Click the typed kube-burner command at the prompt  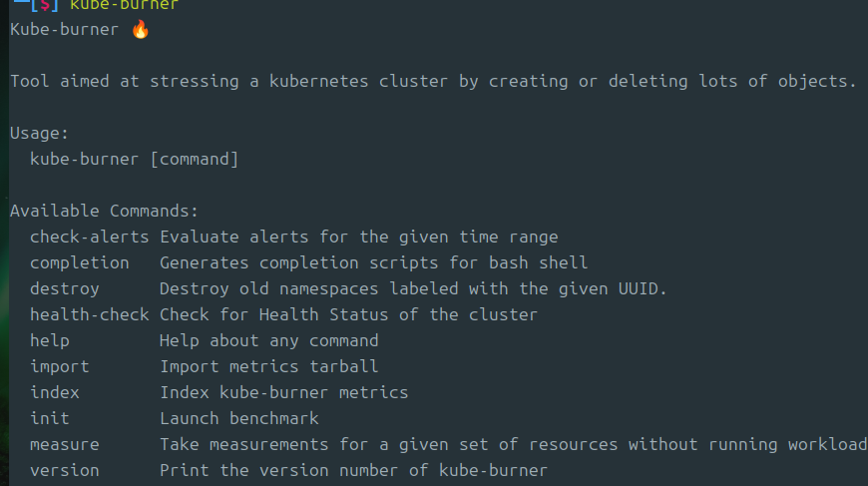(125, 5)
